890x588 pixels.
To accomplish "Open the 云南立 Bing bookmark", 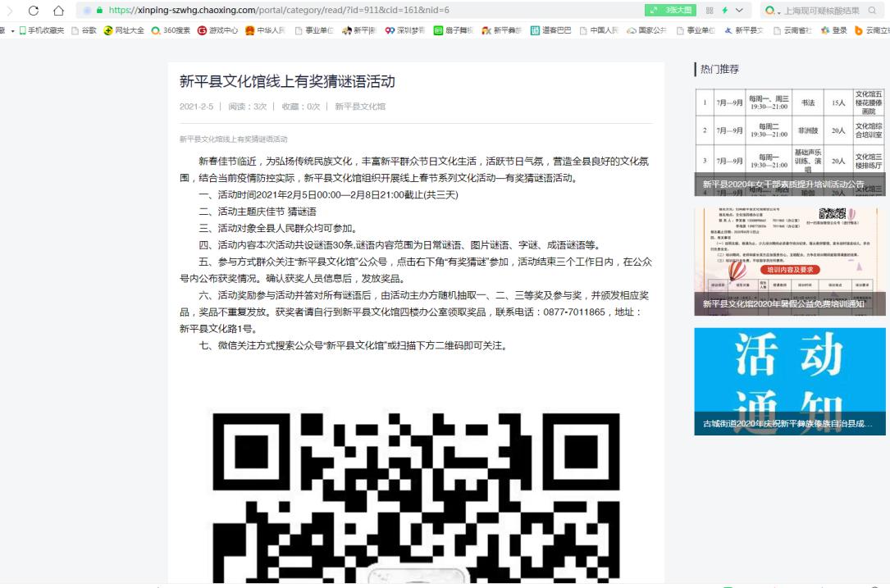I will point(872,30).
